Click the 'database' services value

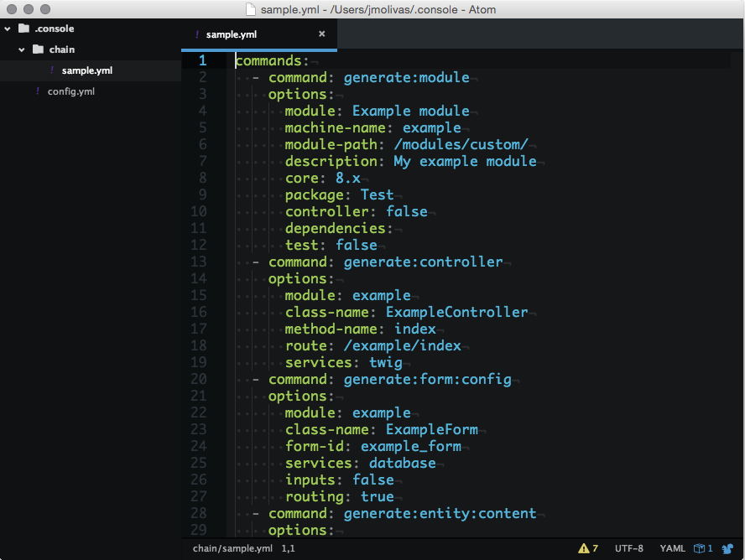[x=403, y=464]
